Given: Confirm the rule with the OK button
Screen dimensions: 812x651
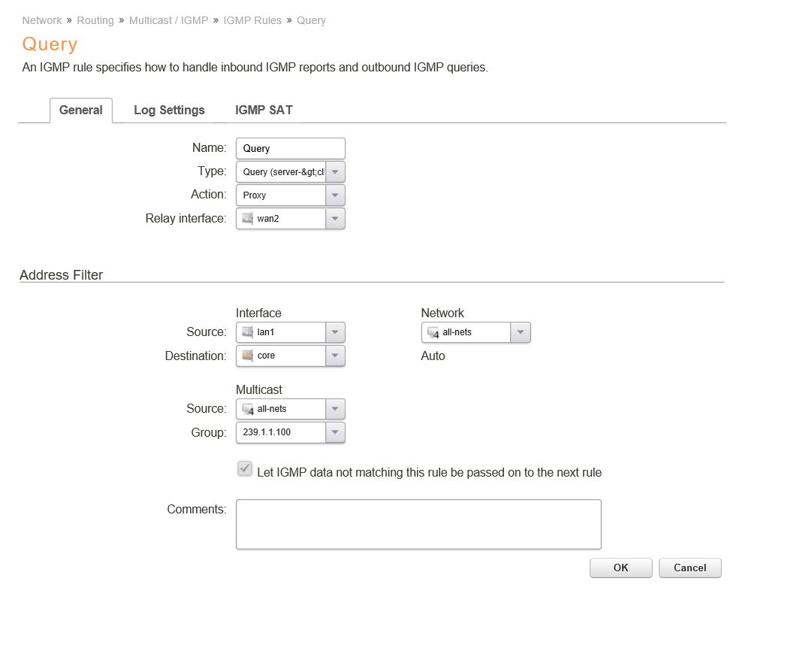Looking at the screenshot, I should (621, 568).
